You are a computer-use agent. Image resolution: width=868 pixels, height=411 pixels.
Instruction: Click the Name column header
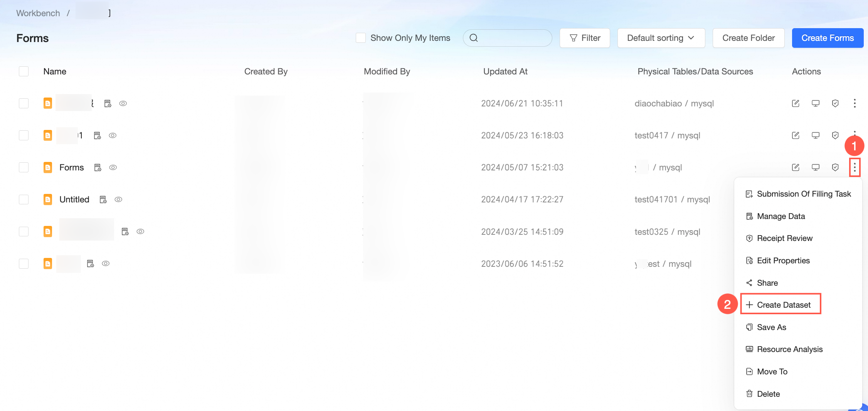pos(55,71)
